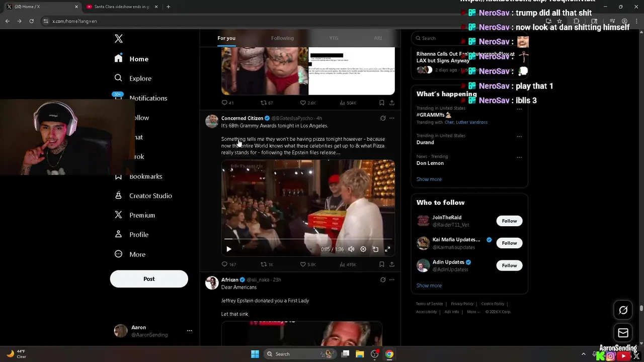Image resolution: width=644 pixels, height=362 pixels.
Task: Open more options for the Durand trend
Action: [x=519, y=136]
